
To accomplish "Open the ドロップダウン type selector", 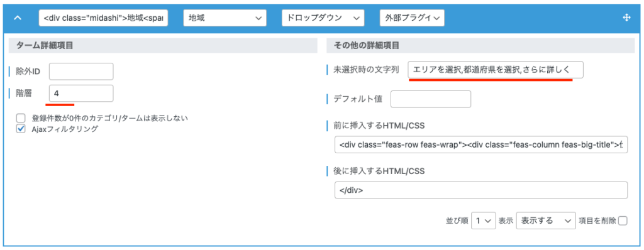I will (323, 18).
